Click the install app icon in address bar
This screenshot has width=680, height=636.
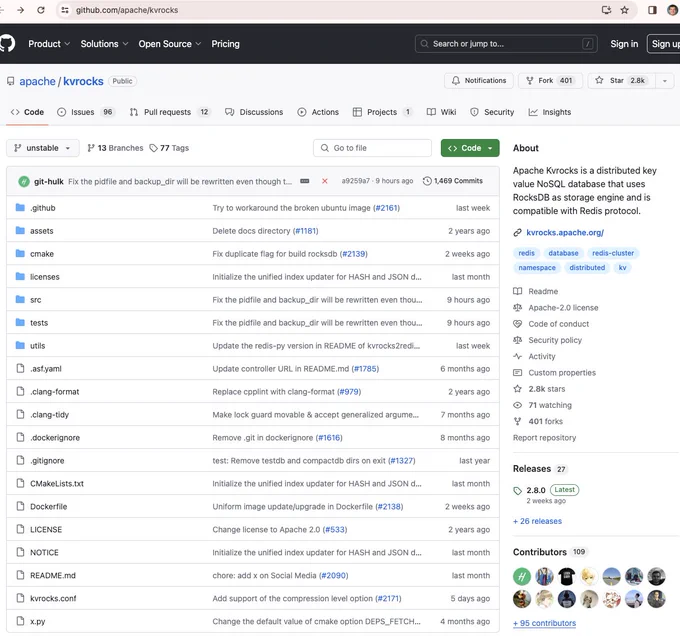(x=606, y=10)
